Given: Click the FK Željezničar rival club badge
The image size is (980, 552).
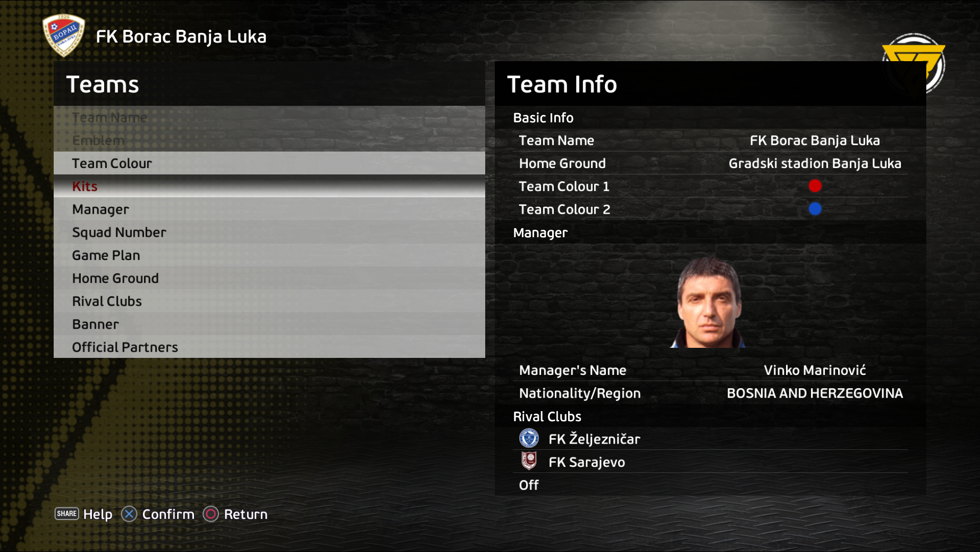Looking at the screenshot, I should pos(529,438).
